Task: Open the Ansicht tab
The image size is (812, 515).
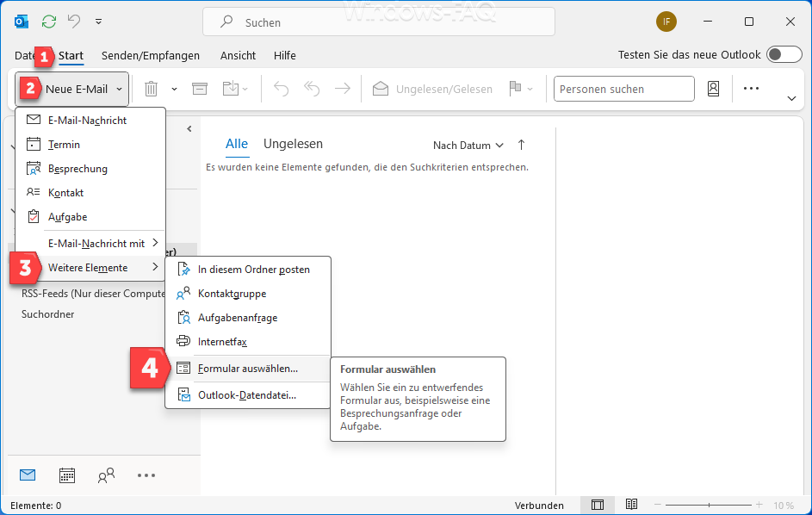Action: pyautogui.click(x=238, y=55)
